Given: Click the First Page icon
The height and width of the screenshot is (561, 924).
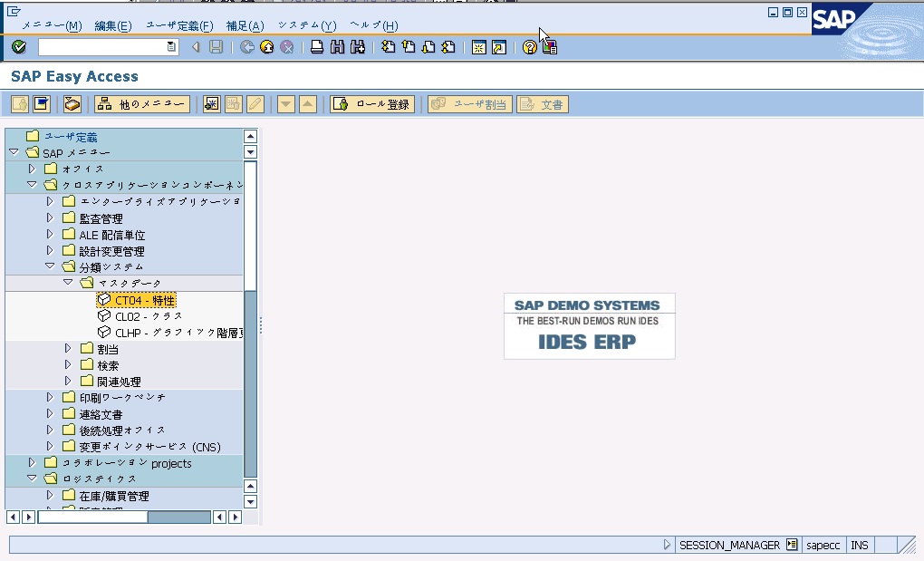Looking at the screenshot, I should point(389,46).
